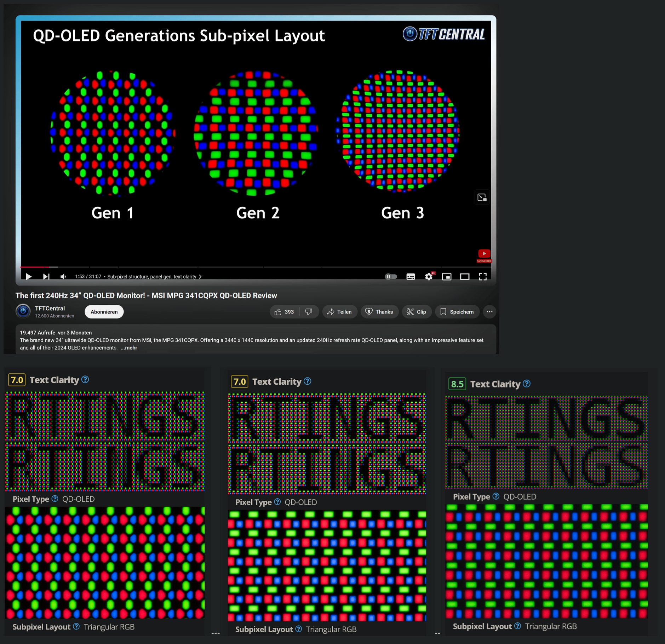Viewport: 665px width, 644px height.
Task: Dislike the video with thumbs down
Action: pos(308,312)
